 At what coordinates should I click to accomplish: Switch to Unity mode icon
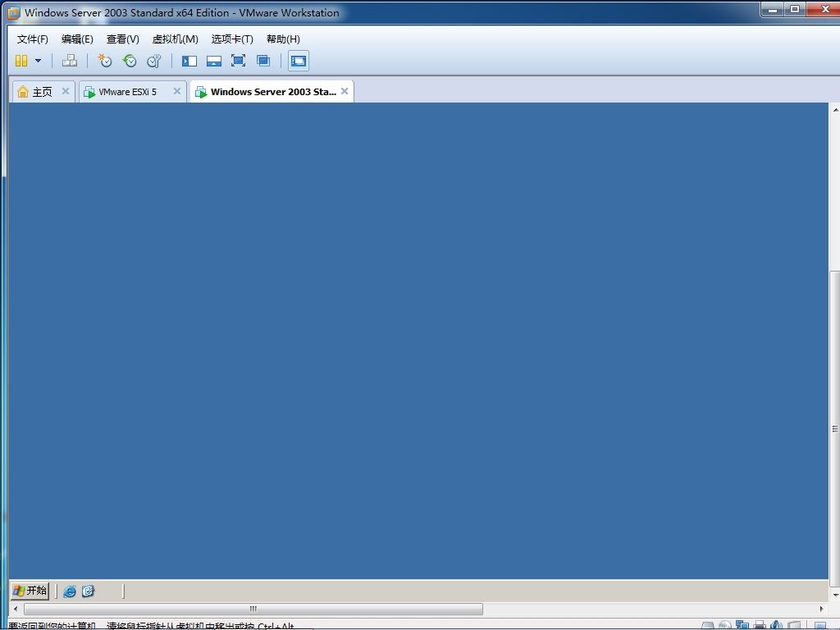click(x=263, y=61)
